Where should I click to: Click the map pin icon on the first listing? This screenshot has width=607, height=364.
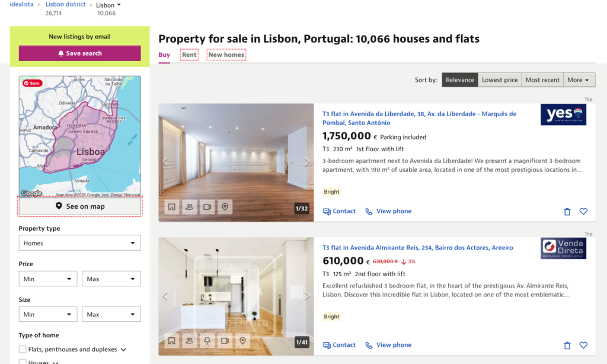[x=225, y=207]
